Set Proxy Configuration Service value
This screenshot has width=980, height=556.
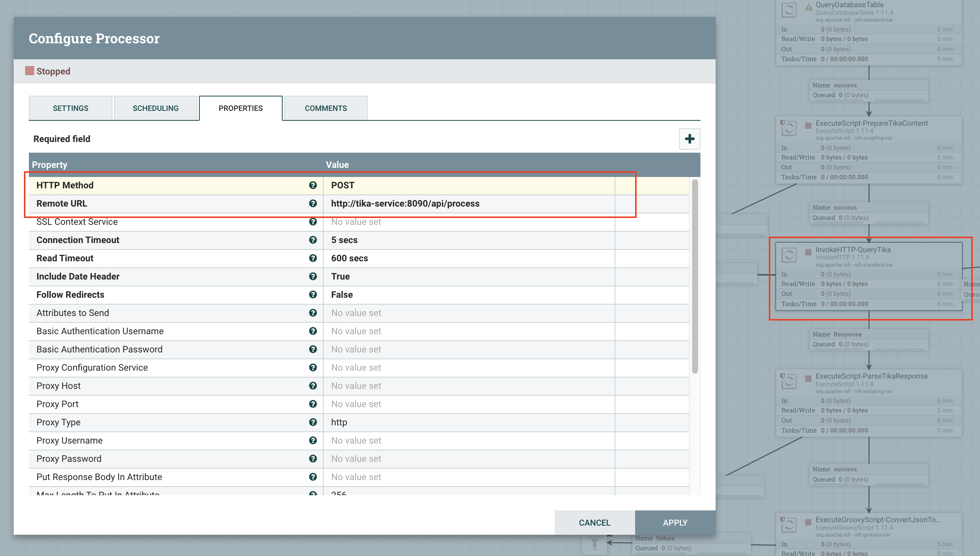point(469,368)
